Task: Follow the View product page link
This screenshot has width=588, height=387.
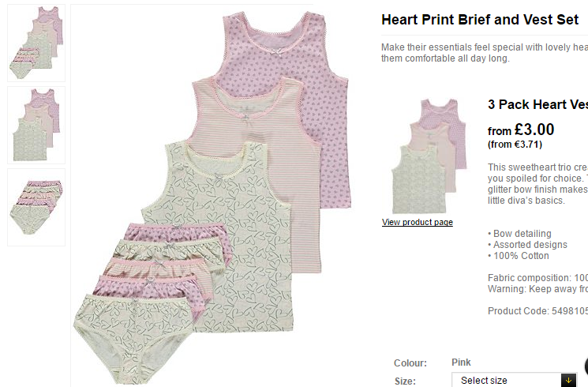Action: (x=418, y=222)
